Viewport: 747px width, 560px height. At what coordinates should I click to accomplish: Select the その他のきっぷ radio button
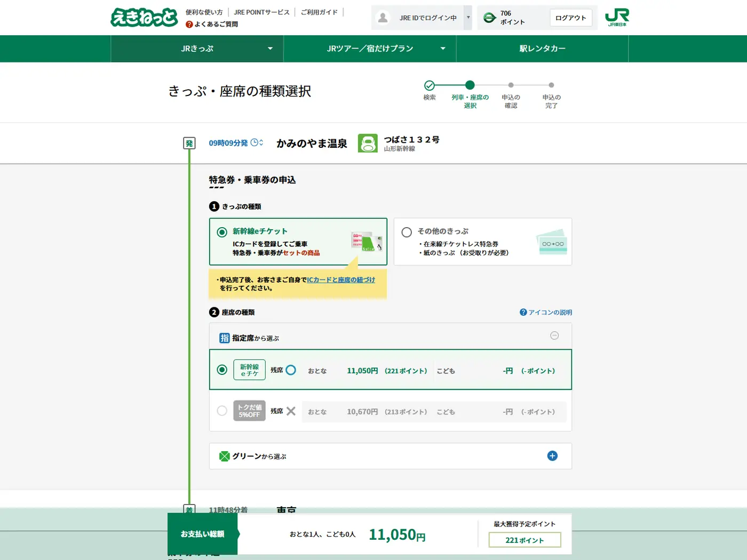[x=407, y=232]
